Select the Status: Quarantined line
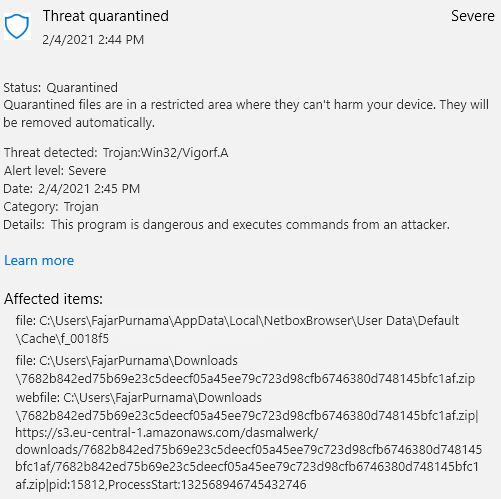 point(61,88)
